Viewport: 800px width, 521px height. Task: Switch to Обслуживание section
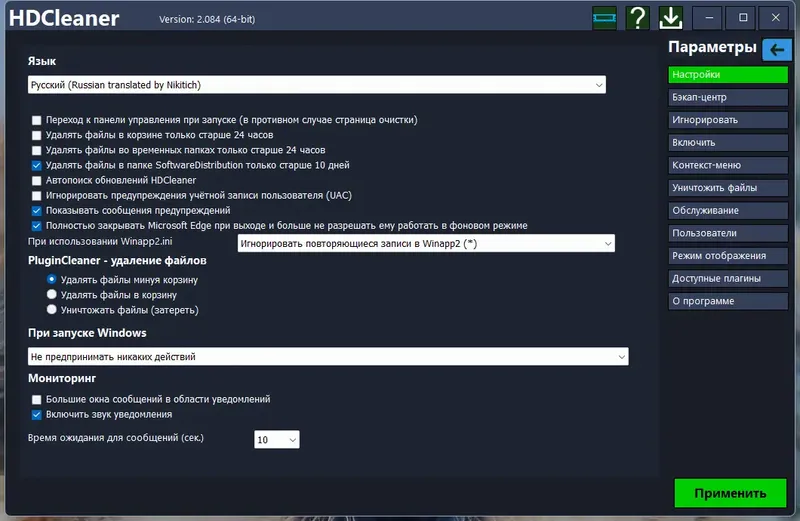pos(728,210)
